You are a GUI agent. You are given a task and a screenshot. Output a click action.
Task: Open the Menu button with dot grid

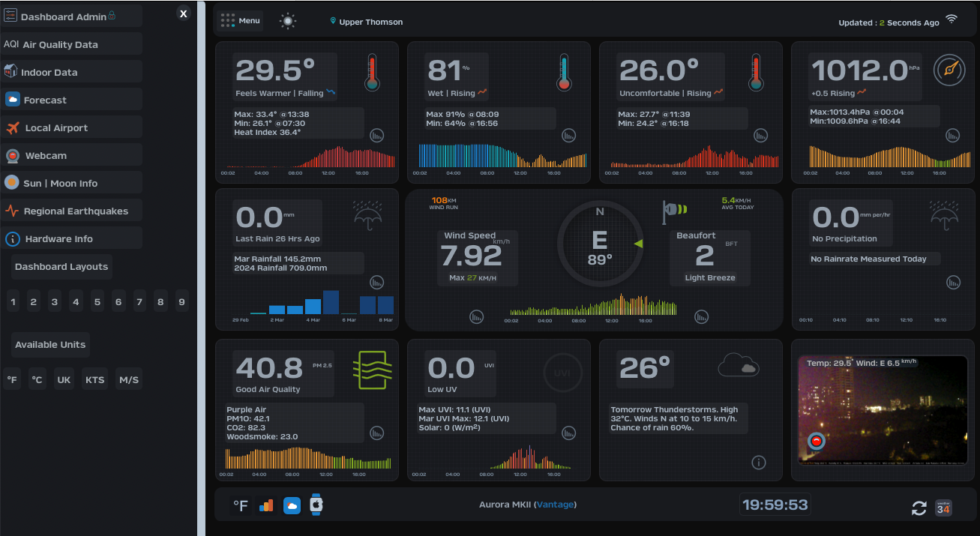pos(239,21)
